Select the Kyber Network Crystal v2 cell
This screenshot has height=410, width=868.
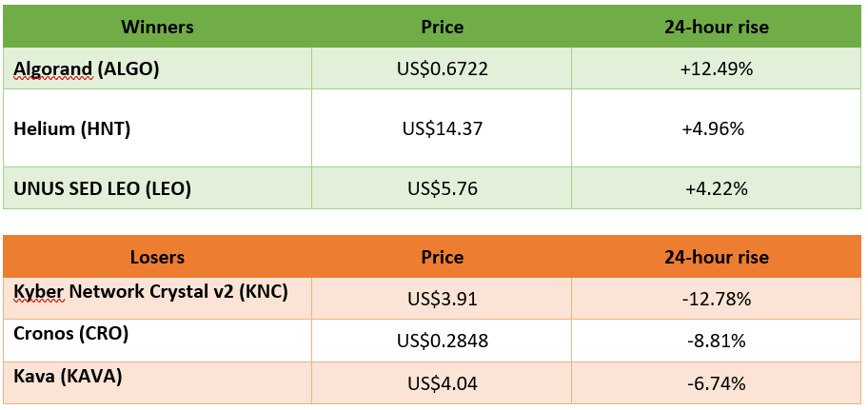157,299
